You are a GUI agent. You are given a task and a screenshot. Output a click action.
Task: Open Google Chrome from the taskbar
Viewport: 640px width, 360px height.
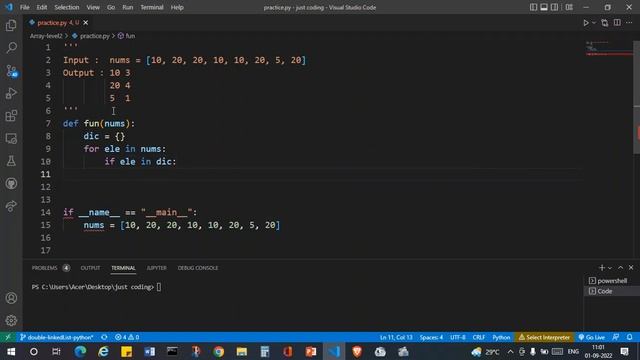219,351
